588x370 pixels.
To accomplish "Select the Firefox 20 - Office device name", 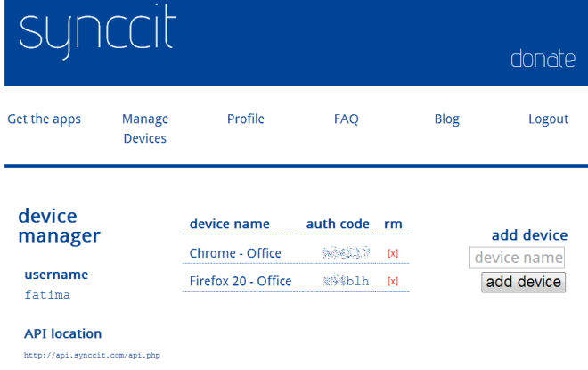I will click(x=241, y=281).
